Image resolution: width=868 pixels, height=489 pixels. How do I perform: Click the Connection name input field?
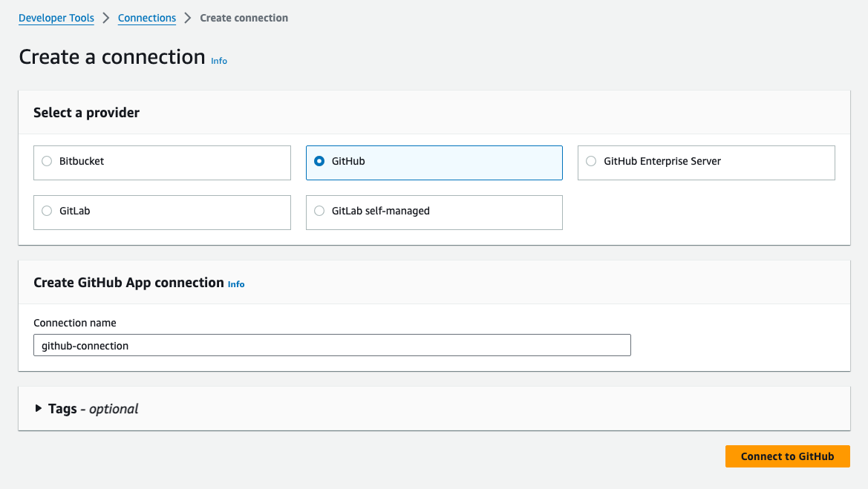(332, 345)
